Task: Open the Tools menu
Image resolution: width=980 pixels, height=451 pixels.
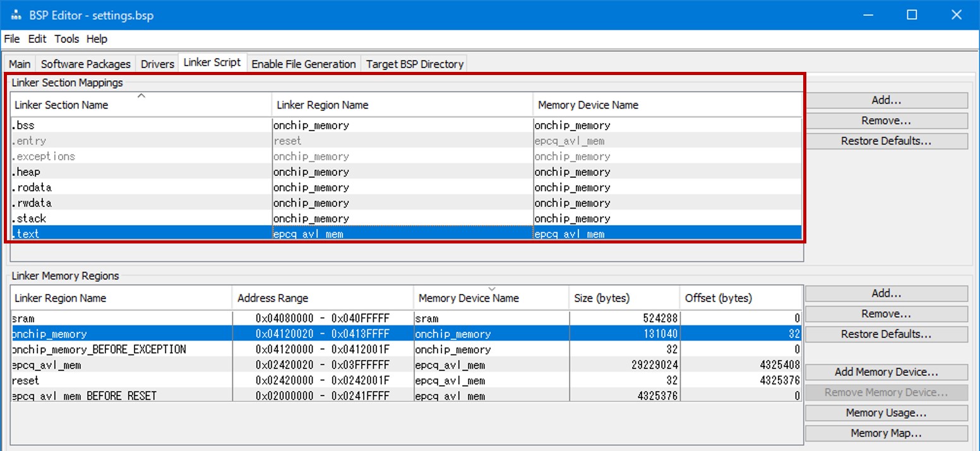Action: [66, 39]
